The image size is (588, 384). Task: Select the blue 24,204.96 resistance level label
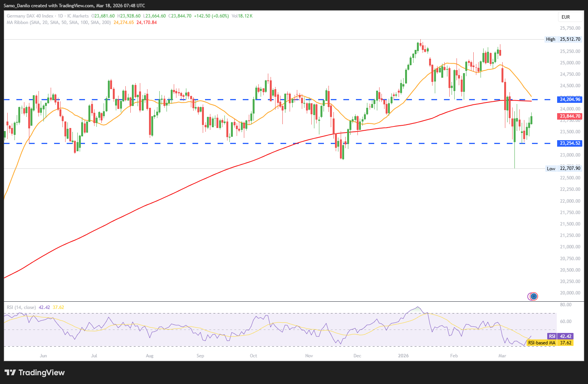pyautogui.click(x=570, y=99)
